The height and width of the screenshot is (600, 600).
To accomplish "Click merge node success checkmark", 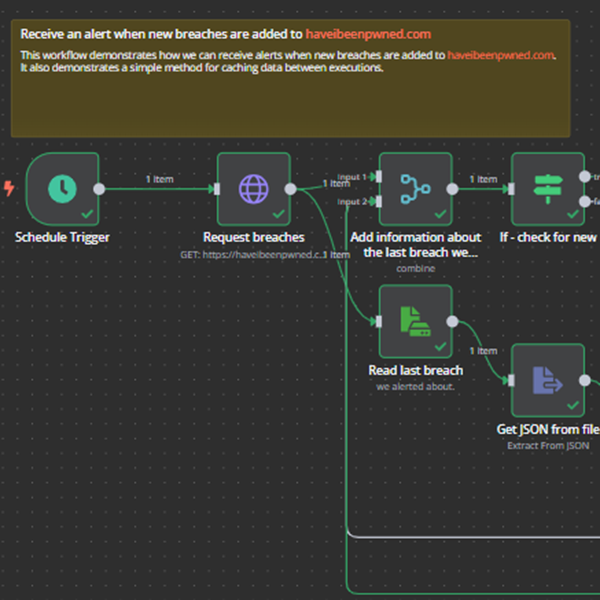I will [x=440, y=214].
